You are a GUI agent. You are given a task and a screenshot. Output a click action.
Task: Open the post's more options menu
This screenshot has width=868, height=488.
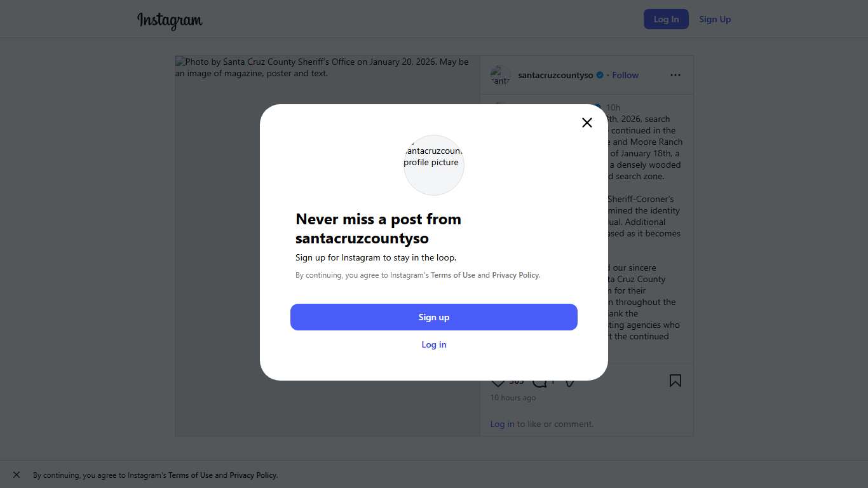click(x=675, y=75)
